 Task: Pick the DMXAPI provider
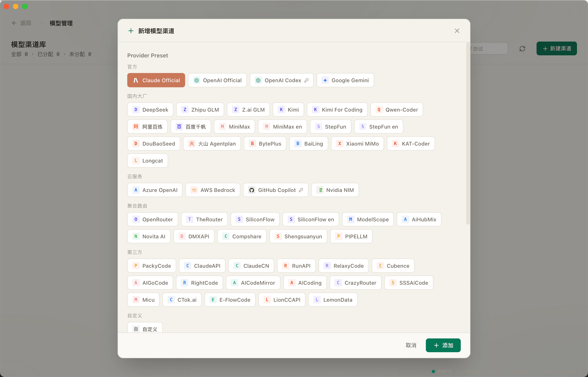[x=194, y=236]
